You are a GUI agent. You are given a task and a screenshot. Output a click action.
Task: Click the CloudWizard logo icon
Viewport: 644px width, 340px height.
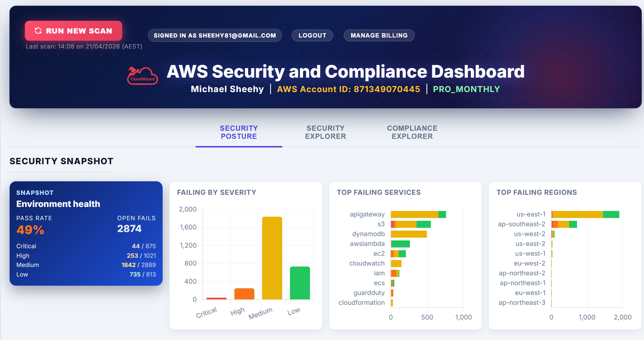click(142, 76)
